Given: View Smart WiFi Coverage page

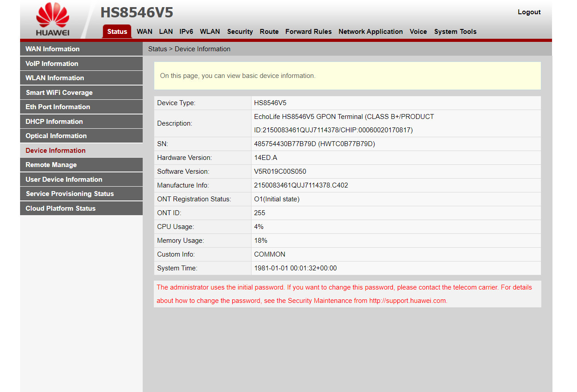Looking at the screenshot, I should 59,93.
